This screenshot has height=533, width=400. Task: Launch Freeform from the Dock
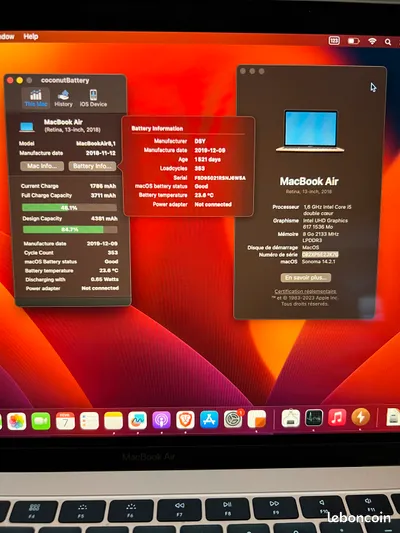(x=137, y=420)
